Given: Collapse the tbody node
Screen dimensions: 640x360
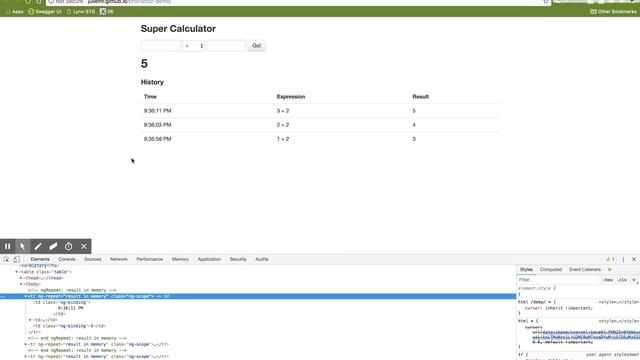Looking at the screenshot, I should (x=21, y=284).
